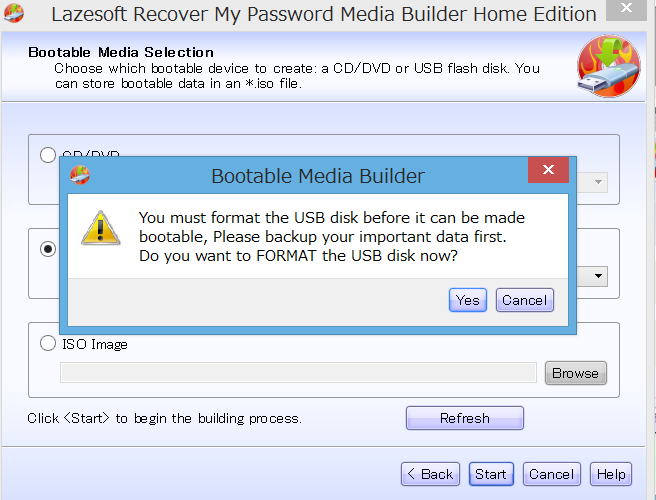Refresh the device list

[465, 418]
